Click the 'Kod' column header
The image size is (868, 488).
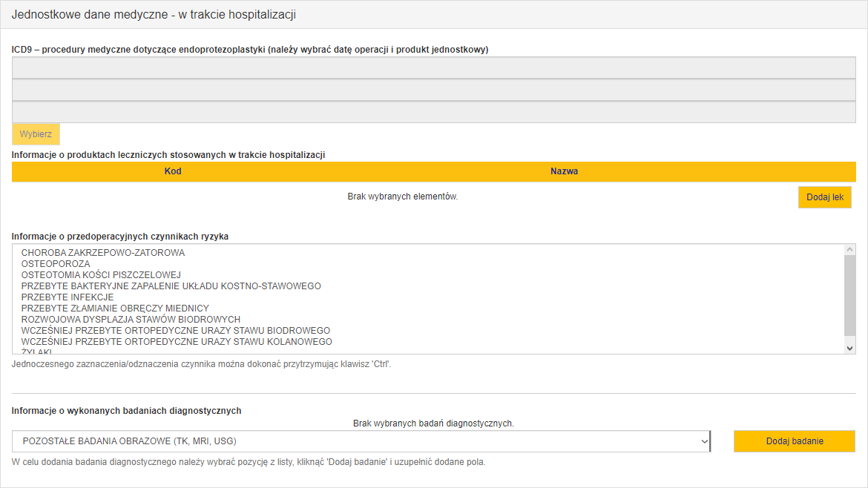click(173, 171)
